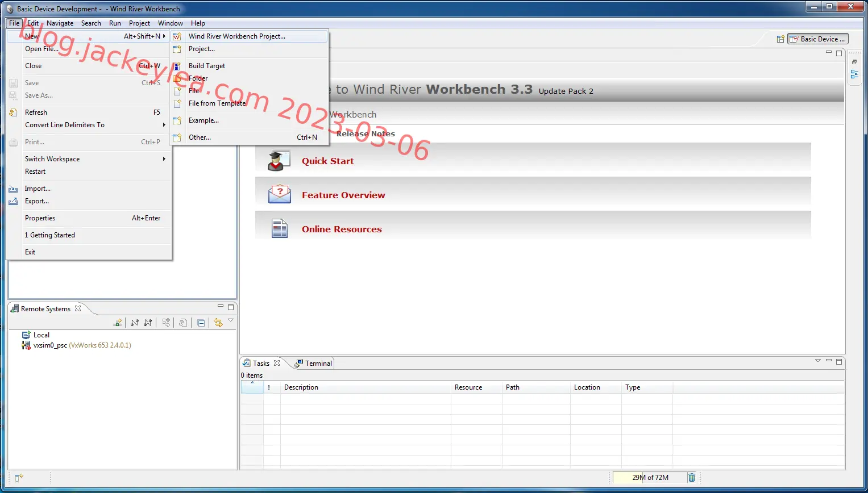Sort tasks by priority '!' column
This screenshot has width=868, height=493.
click(272, 387)
